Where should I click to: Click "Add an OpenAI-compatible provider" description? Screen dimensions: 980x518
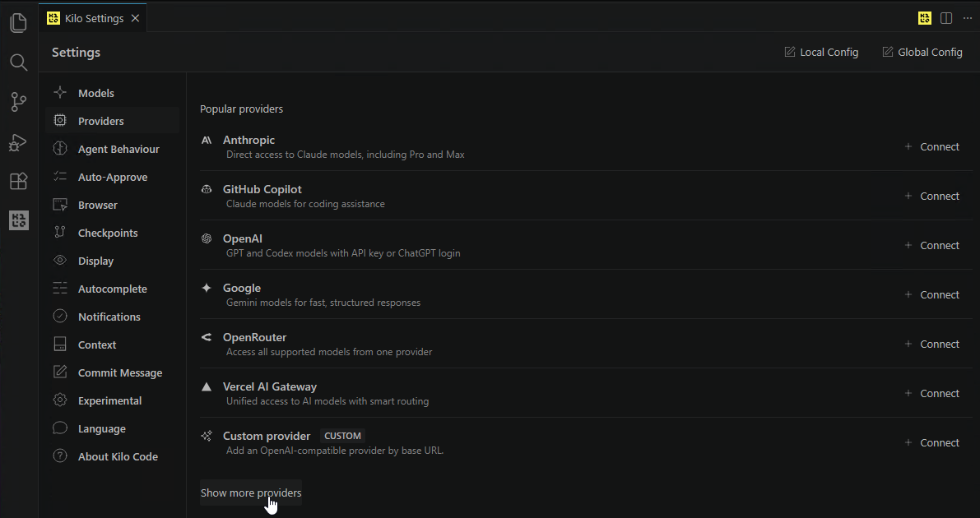point(335,451)
